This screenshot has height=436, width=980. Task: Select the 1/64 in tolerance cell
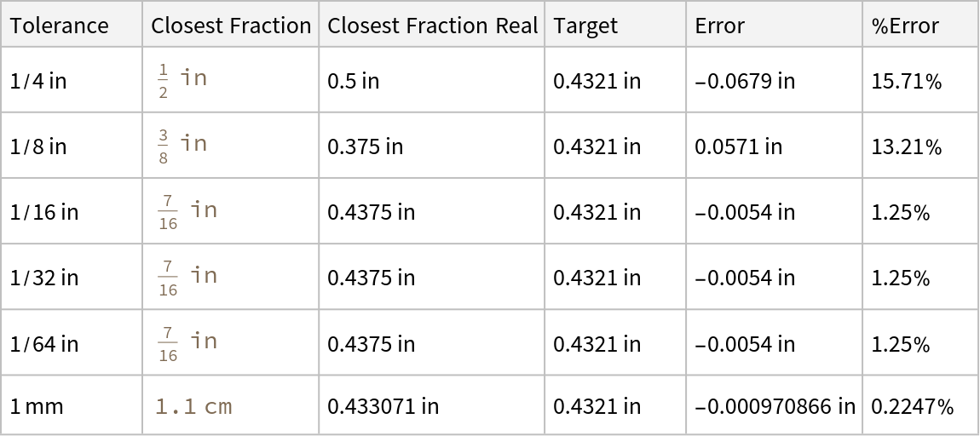click(x=44, y=344)
